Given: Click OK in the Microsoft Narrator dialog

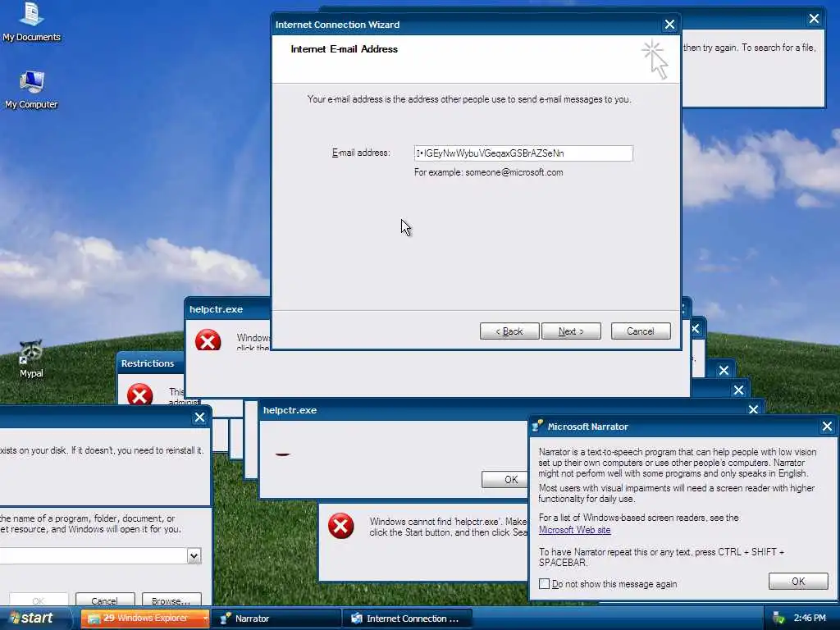Looking at the screenshot, I should tap(798, 582).
